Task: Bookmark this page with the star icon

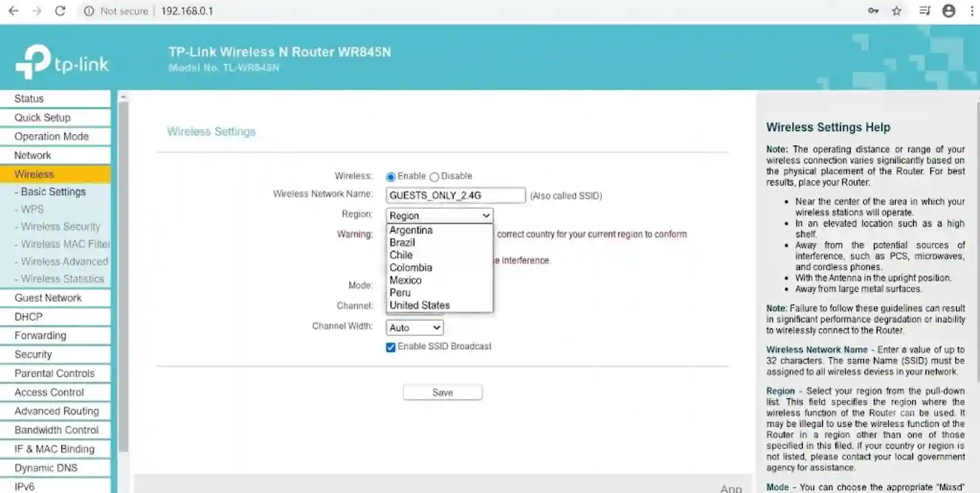Action: tap(897, 11)
